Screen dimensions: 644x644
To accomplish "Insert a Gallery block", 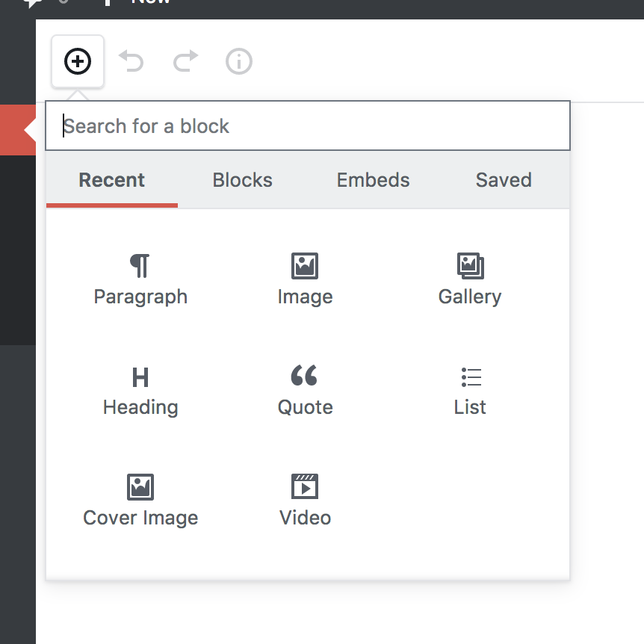I will (470, 279).
